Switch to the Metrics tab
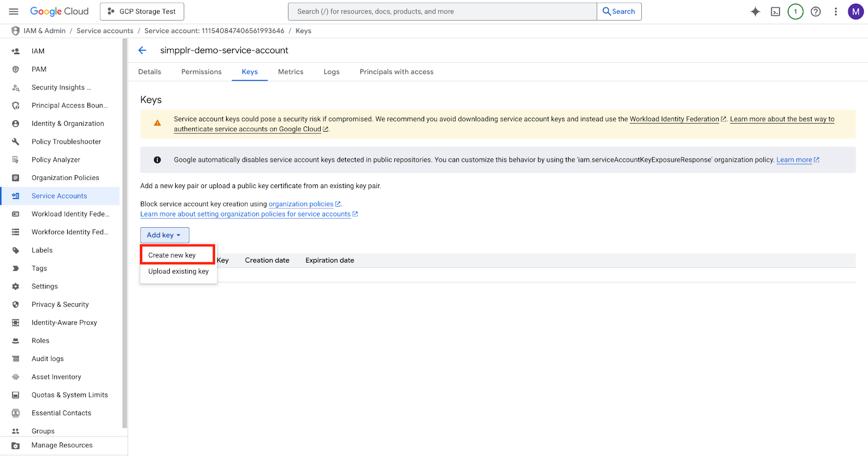868x456 pixels. point(290,72)
